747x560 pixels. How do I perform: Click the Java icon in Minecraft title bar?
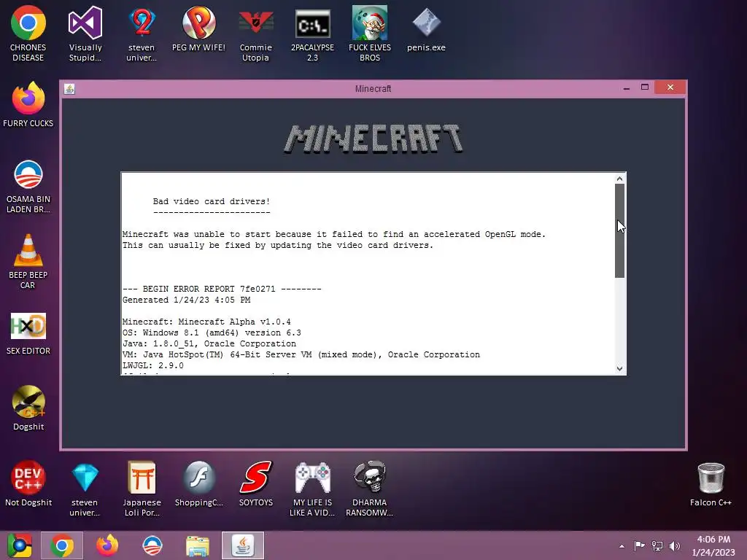click(x=69, y=89)
